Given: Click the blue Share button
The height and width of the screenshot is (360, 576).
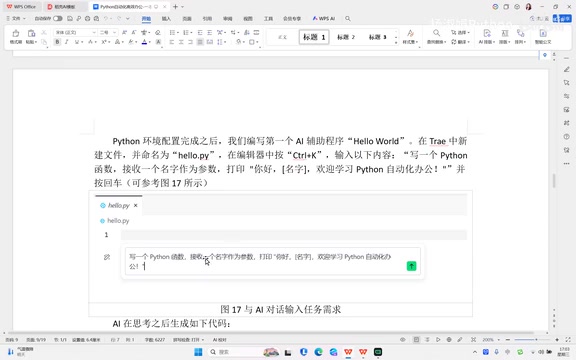Looking at the screenshot, I should (562, 18).
